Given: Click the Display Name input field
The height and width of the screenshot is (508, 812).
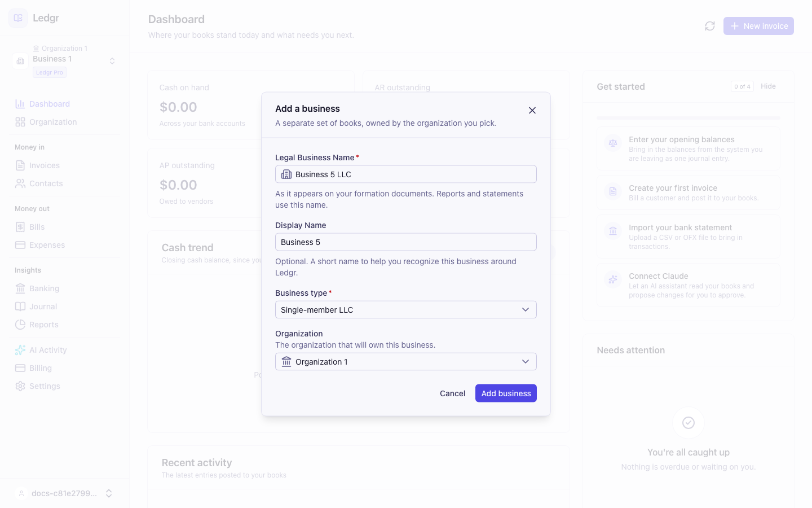Looking at the screenshot, I should [x=406, y=242].
